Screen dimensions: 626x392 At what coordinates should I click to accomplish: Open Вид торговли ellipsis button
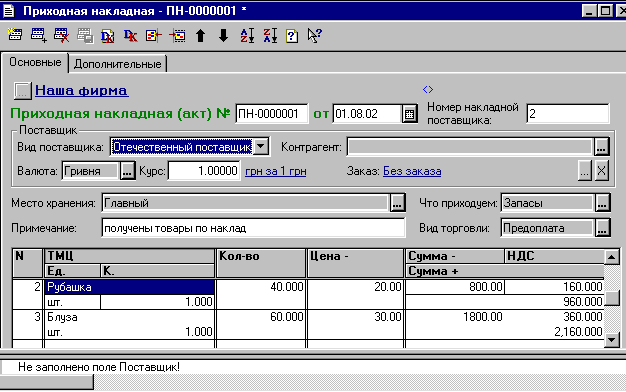[602, 228]
